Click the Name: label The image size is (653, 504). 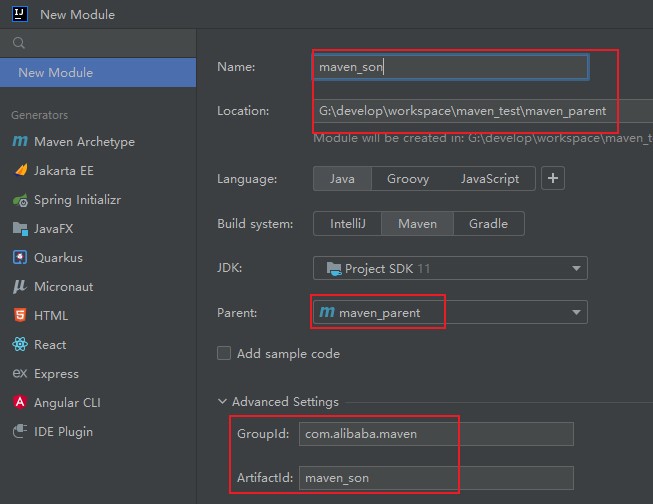236,67
